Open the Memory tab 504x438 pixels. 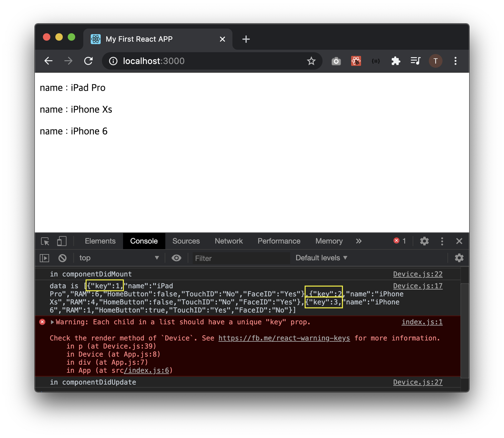329,241
